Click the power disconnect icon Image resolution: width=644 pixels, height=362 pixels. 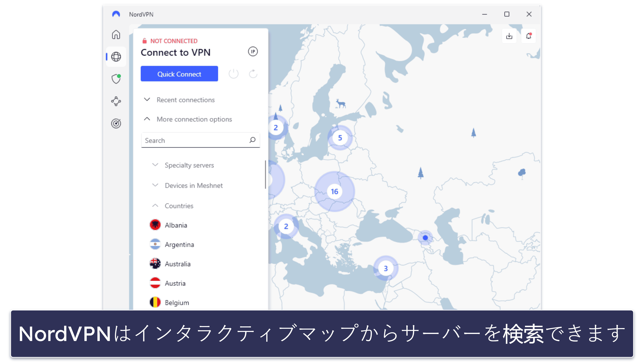(x=233, y=74)
